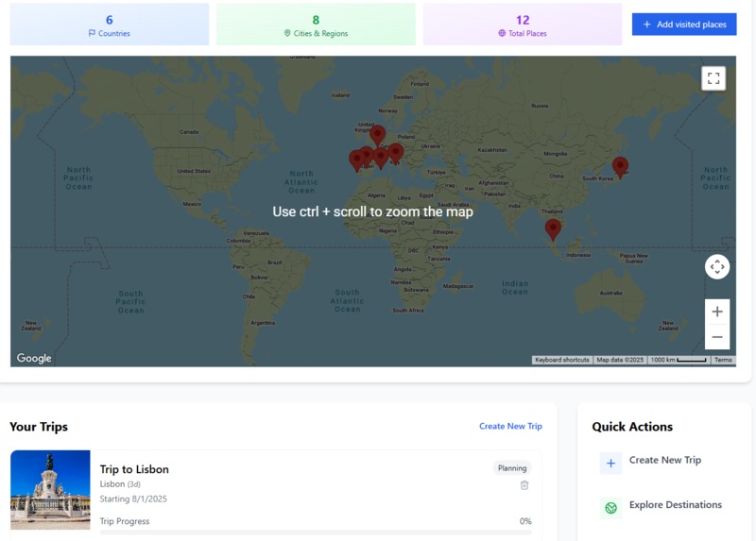The height and width of the screenshot is (541, 756).
Task: Click the Explore Destinations globe icon
Action: [610, 508]
